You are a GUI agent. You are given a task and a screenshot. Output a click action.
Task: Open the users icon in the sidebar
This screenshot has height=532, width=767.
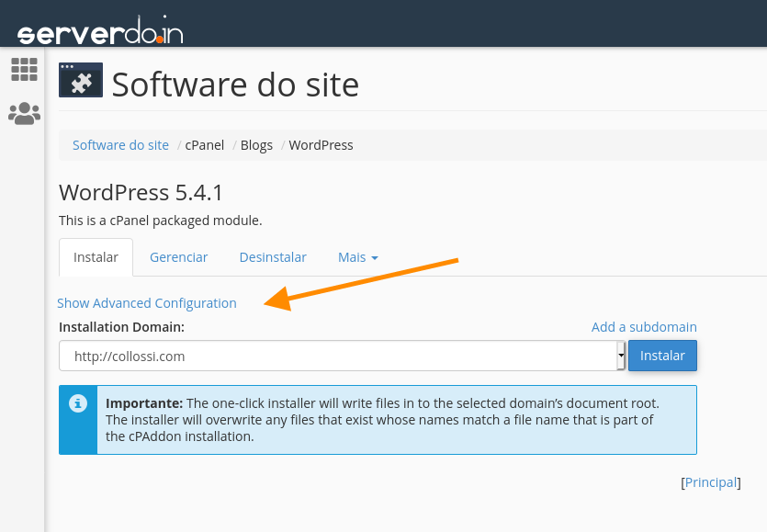pos(24,114)
